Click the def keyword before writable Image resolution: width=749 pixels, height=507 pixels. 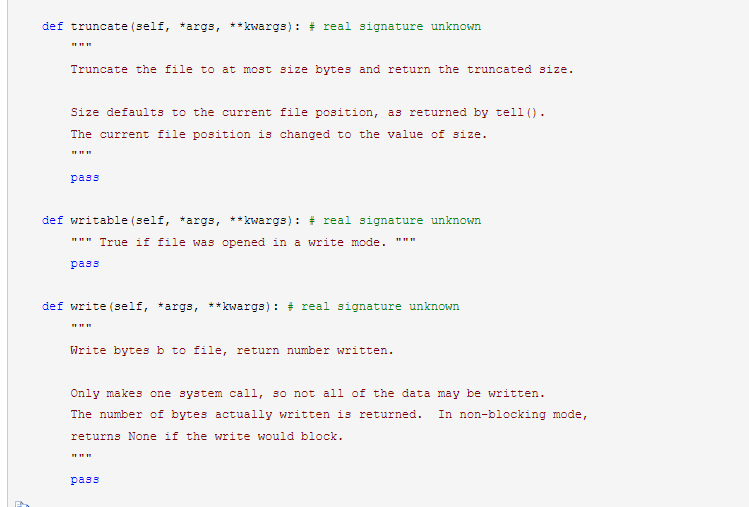click(52, 220)
